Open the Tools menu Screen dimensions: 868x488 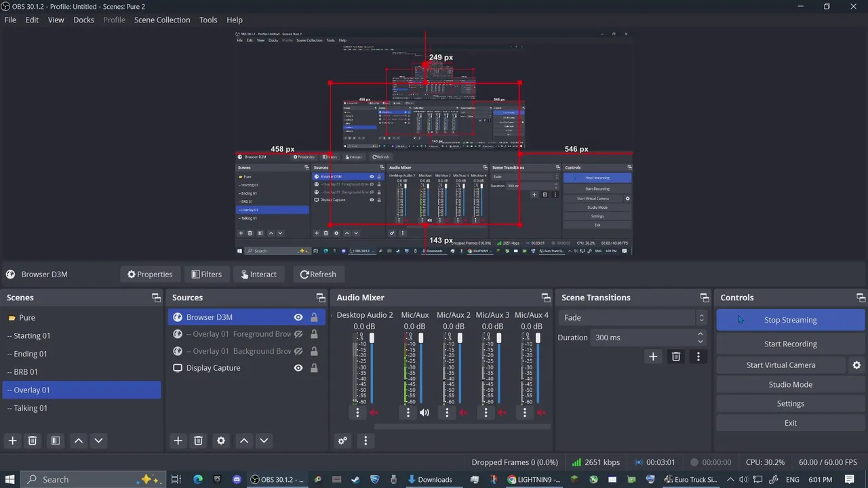tap(208, 20)
